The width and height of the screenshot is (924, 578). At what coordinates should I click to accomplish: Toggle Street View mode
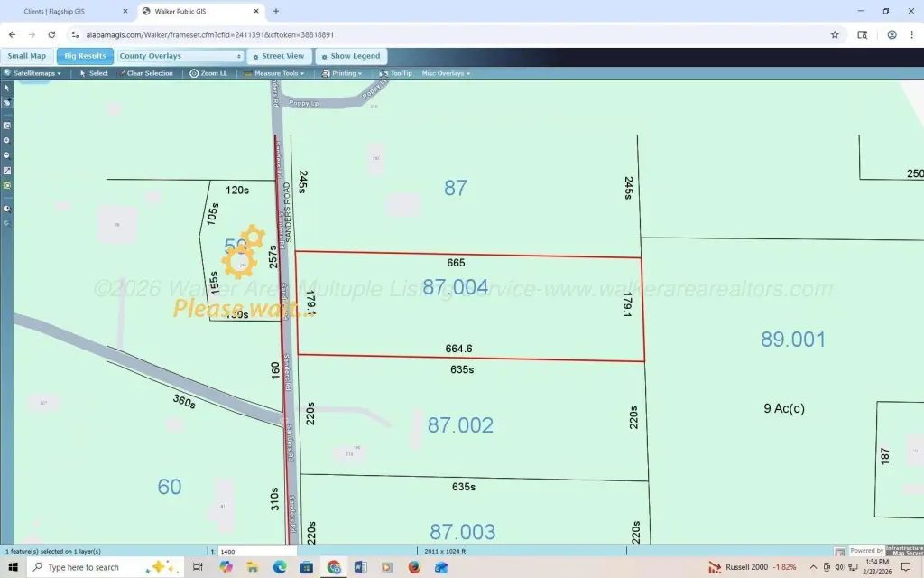[x=279, y=56]
